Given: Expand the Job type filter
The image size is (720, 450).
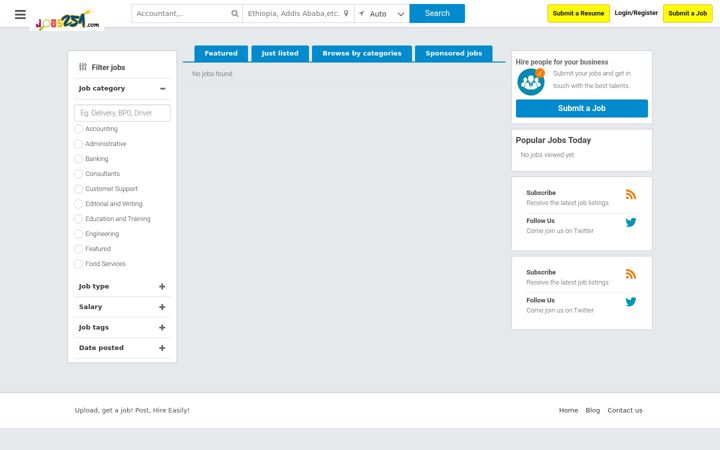Looking at the screenshot, I should [162, 287].
